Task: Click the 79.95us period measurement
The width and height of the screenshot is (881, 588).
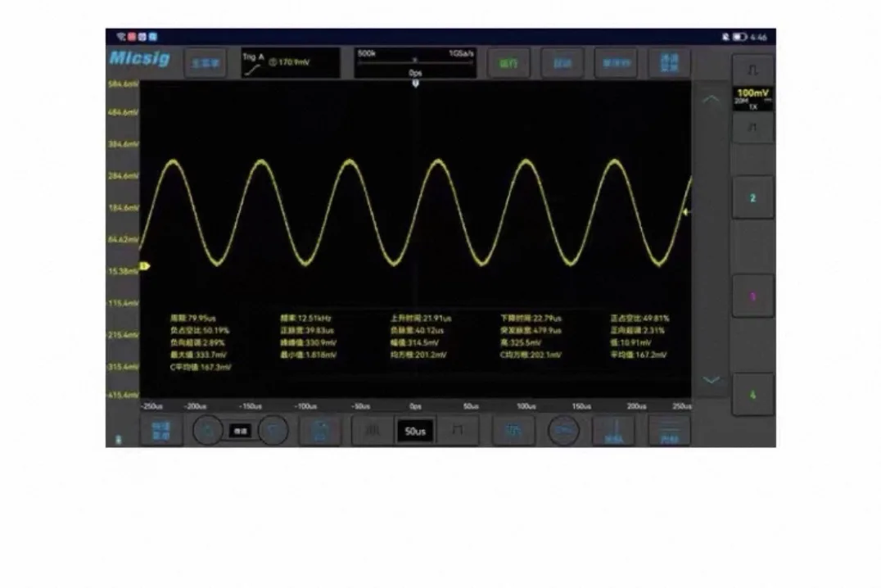Action: point(193,319)
